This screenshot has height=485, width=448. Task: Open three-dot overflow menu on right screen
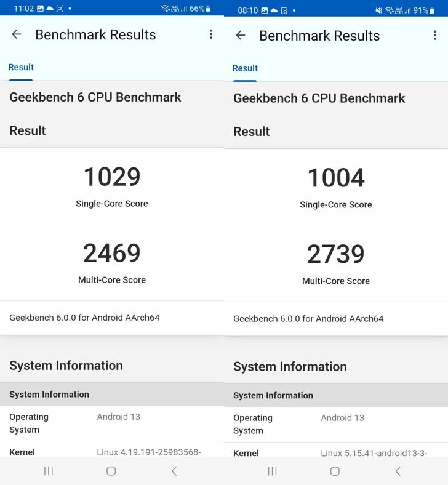click(x=435, y=35)
